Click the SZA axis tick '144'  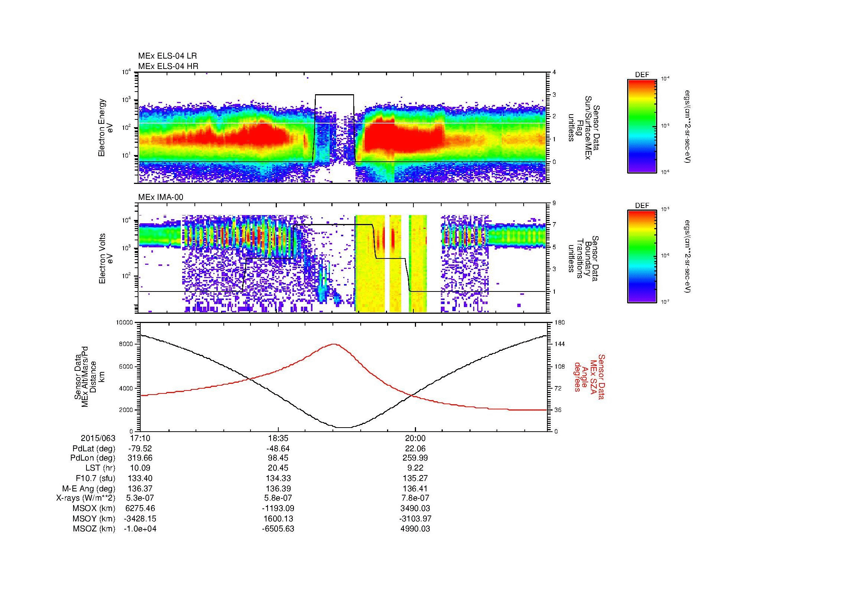pyautogui.click(x=560, y=344)
